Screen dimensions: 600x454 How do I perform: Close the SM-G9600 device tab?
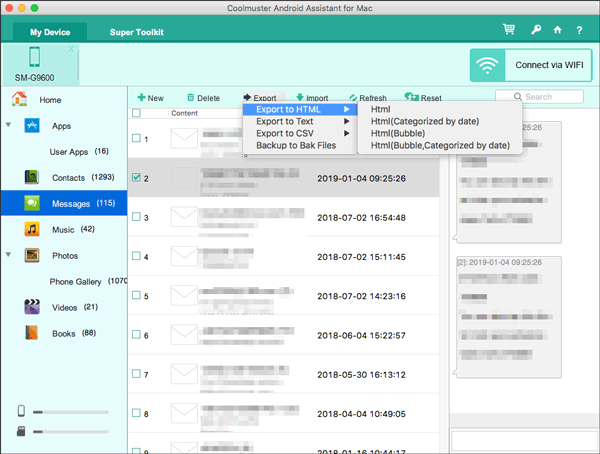point(71,49)
